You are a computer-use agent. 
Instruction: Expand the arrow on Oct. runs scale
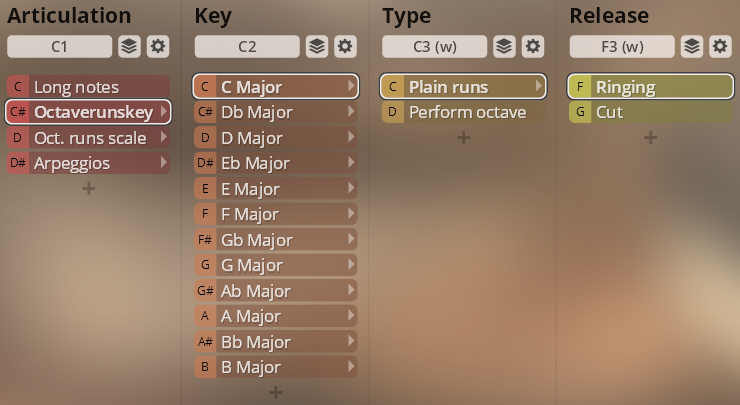163,138
